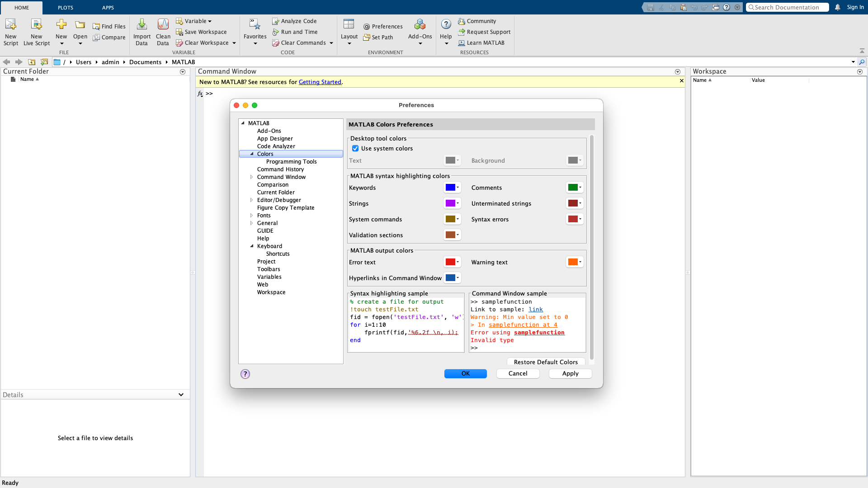Expand the Command Window tree node
The height and width of the screenshot is (488, 868).
pyautogui.click(x=251, y=177)
